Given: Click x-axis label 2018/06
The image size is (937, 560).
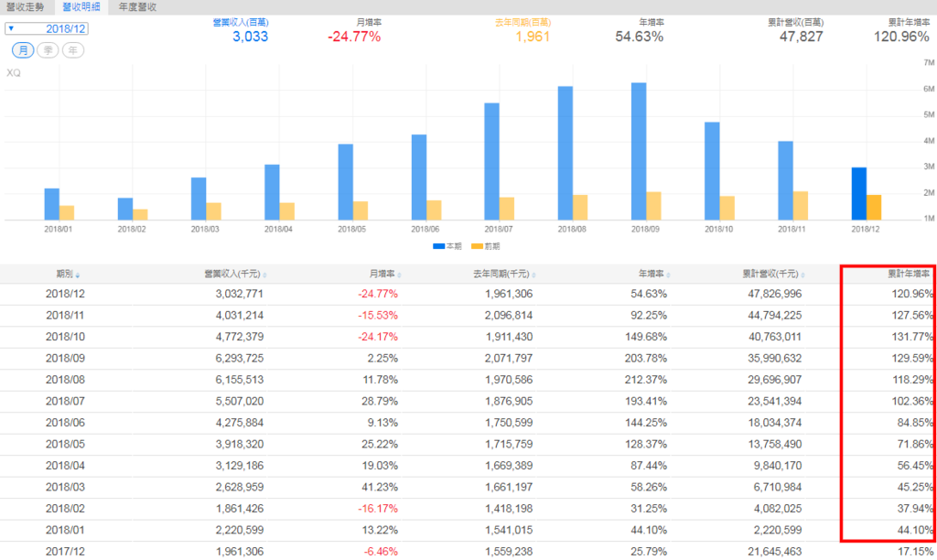Looking at the screenshot, I should 425,230.
